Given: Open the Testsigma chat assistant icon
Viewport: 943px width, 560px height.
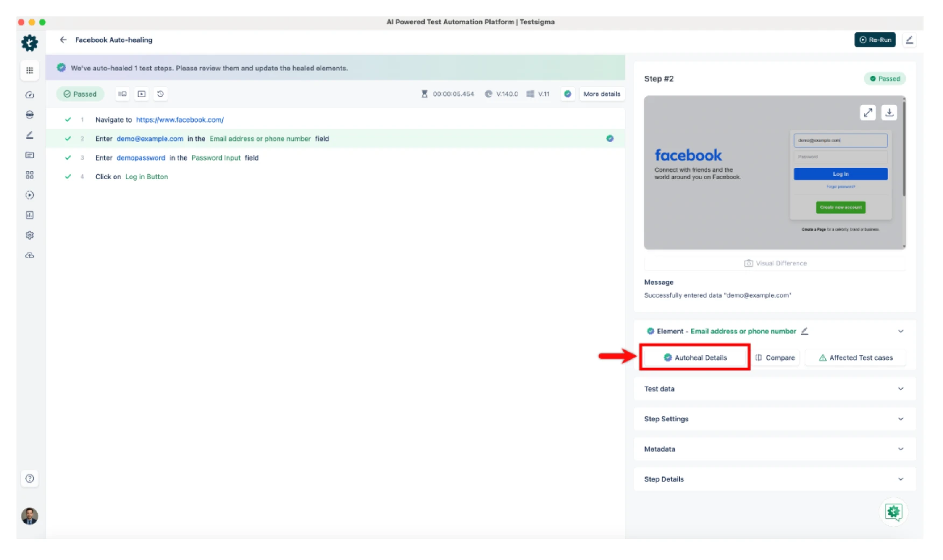Looking at the screenshot, I should coord(893,512).
